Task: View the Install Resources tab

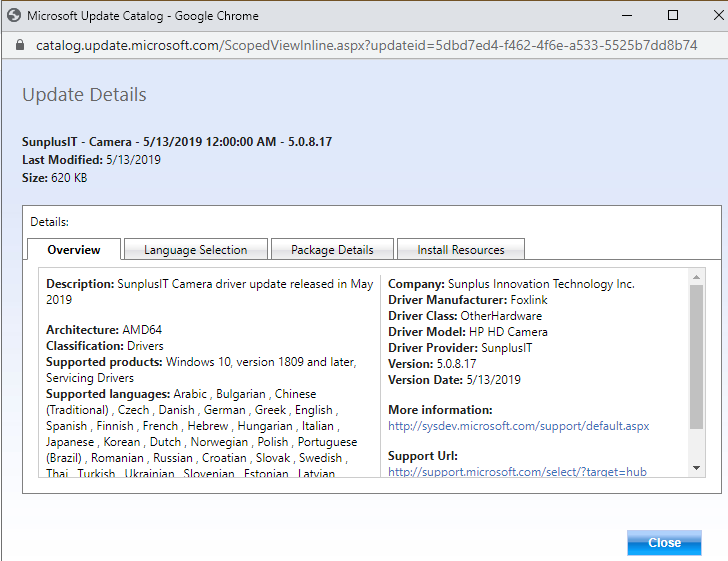Action: (460, 250)
